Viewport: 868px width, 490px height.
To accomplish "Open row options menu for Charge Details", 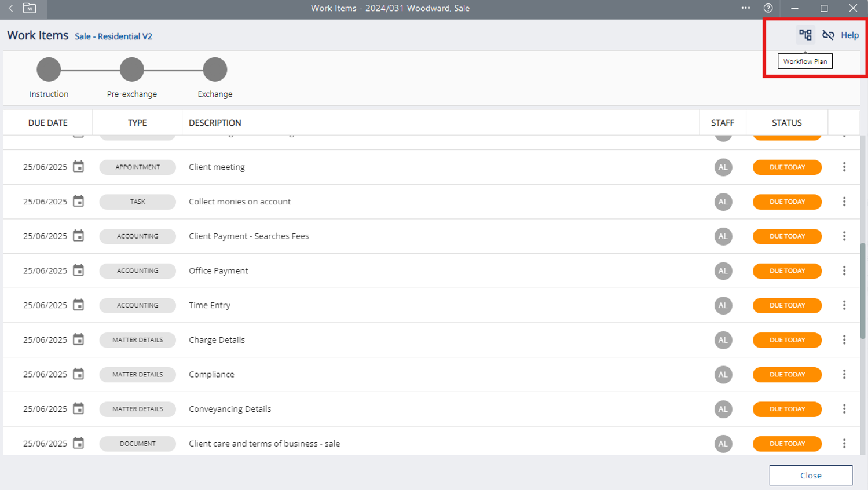I will coord(844,340).
